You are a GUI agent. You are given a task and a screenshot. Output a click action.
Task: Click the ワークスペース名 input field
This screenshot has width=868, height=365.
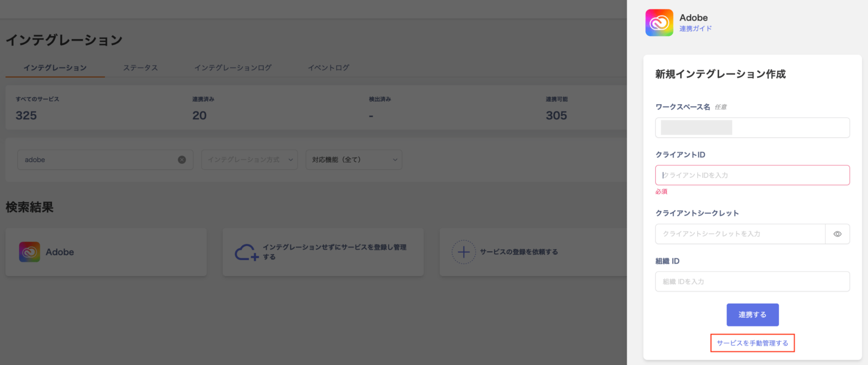752,128
